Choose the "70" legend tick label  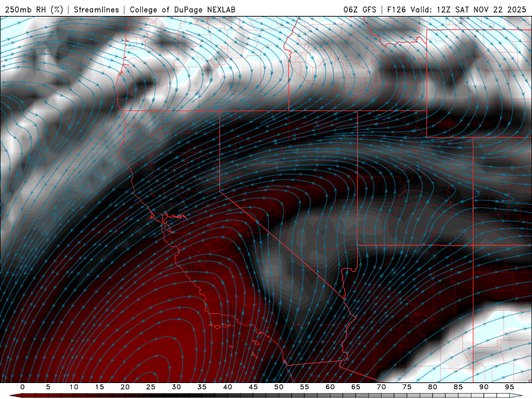(x=381, y=387)
